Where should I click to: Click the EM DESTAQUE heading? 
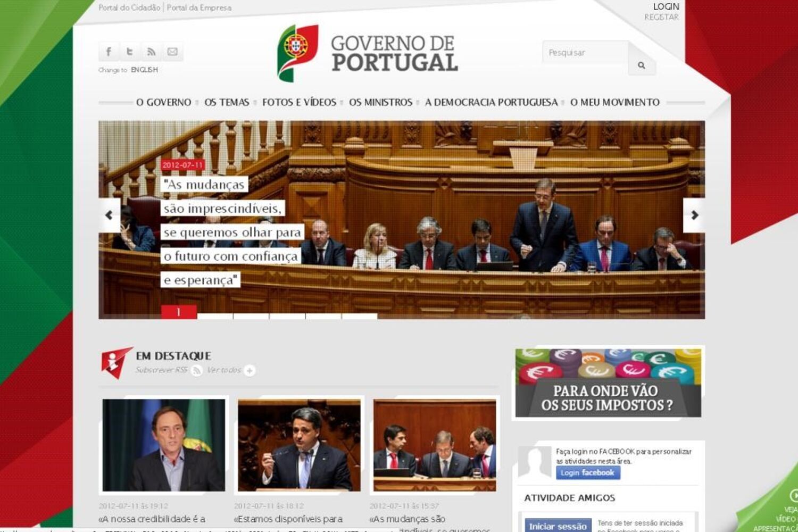(173, 356)
